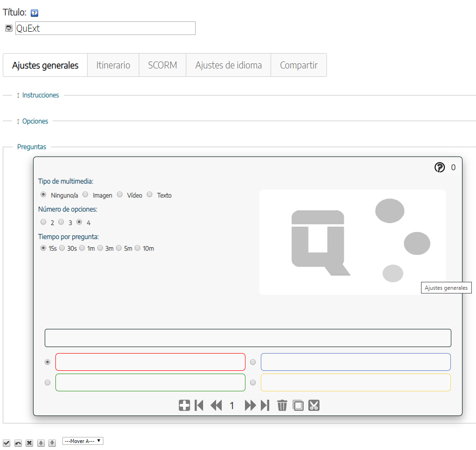Viewport: 476px width, 450px height.
Task: Click the QuExt title input field
Action: pos(105,28)
